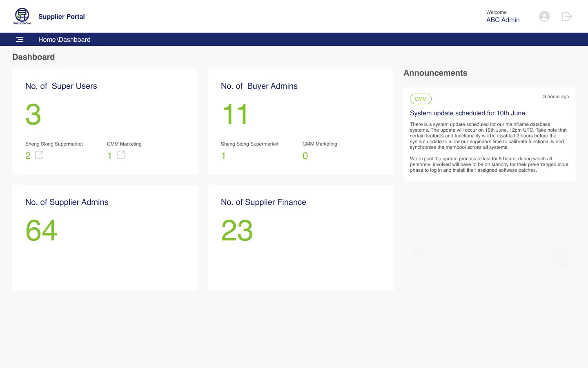This screenshot has height=368, width=588.
Task: Click the 3 hours ago announcement timestamp
Action: click(x=556, y=96)
